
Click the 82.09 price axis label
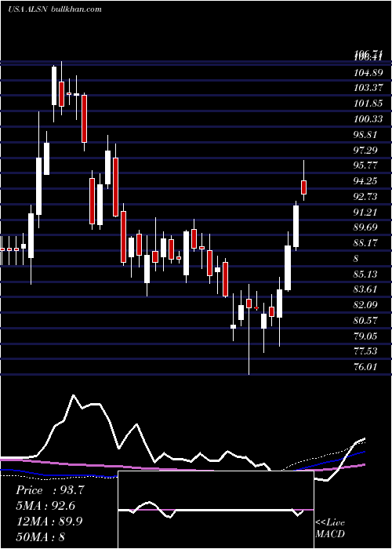pyautogui.click(x=367, y=305)
